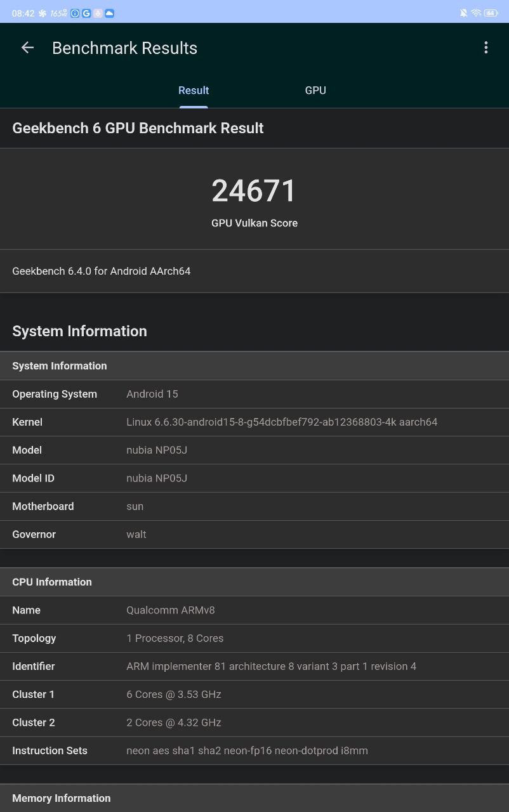Tap the walt governor value
509x812 pixels.
(x=136, y=534)
